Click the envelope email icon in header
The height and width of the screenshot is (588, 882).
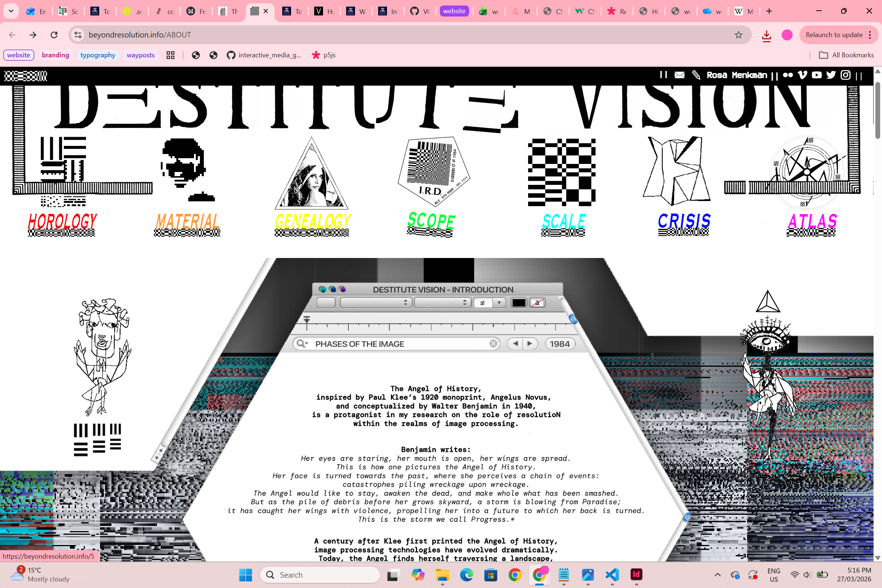679,75
